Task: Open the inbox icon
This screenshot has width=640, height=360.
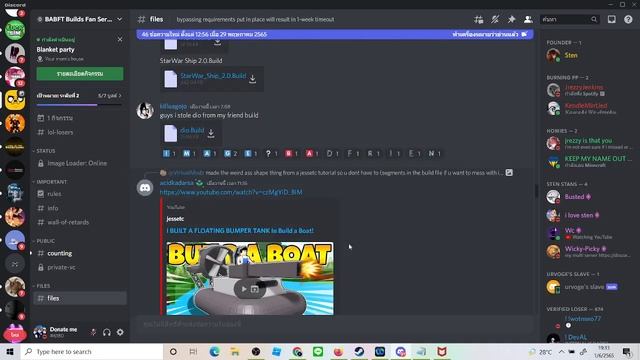Action: 611,19
